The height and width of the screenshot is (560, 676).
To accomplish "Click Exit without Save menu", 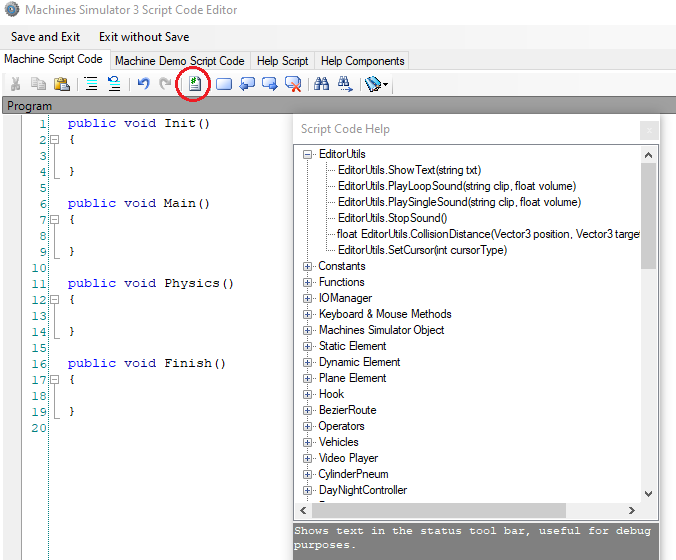I will [x=144, y=37].
